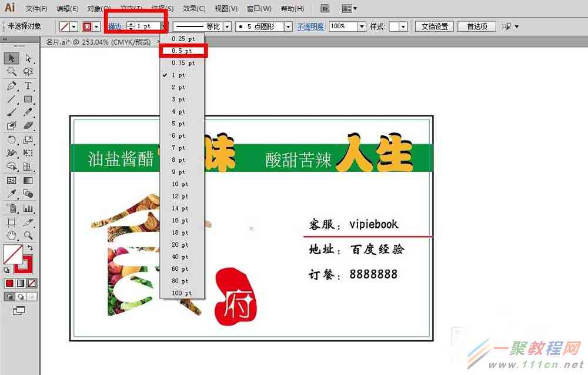
Task: Click the toolbox fill swatch
Action: [x=13, y=254]
